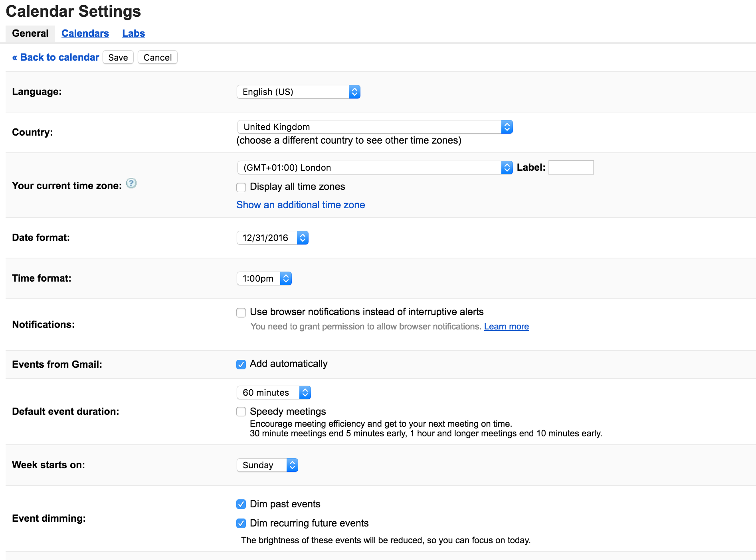Click the Save button
The image size is (756, 560).
(118, 57)
